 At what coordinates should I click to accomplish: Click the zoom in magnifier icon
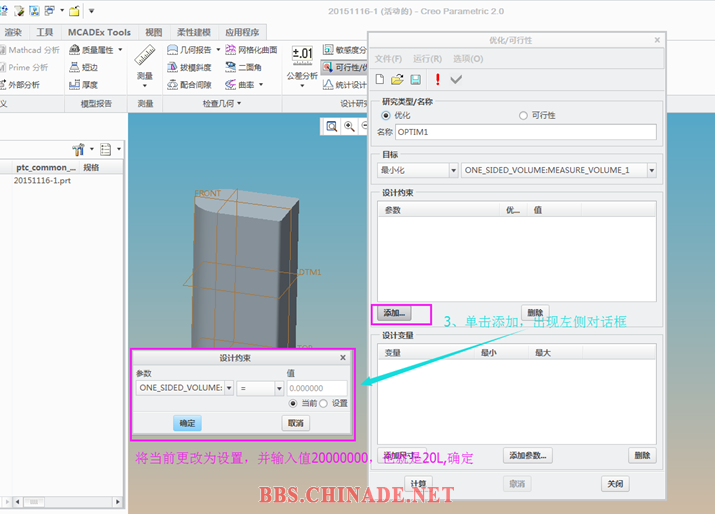pyautogui.click(x=349, y=126)
